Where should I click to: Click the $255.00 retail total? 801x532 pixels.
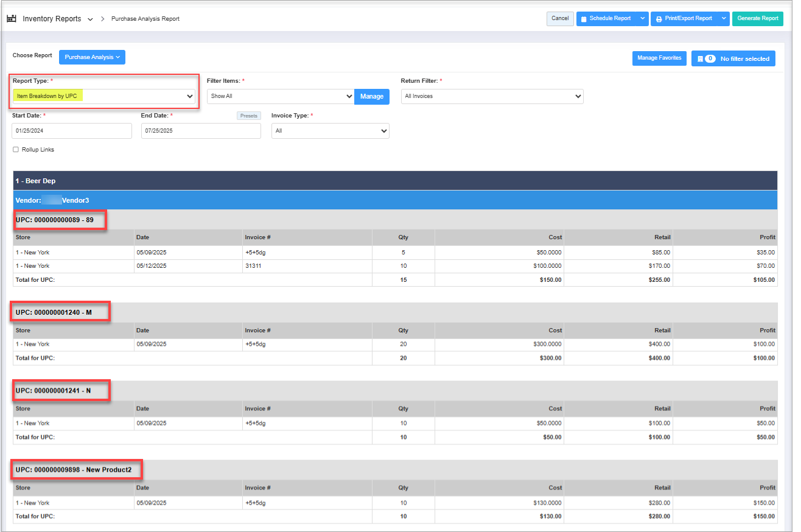coord(659,280)
